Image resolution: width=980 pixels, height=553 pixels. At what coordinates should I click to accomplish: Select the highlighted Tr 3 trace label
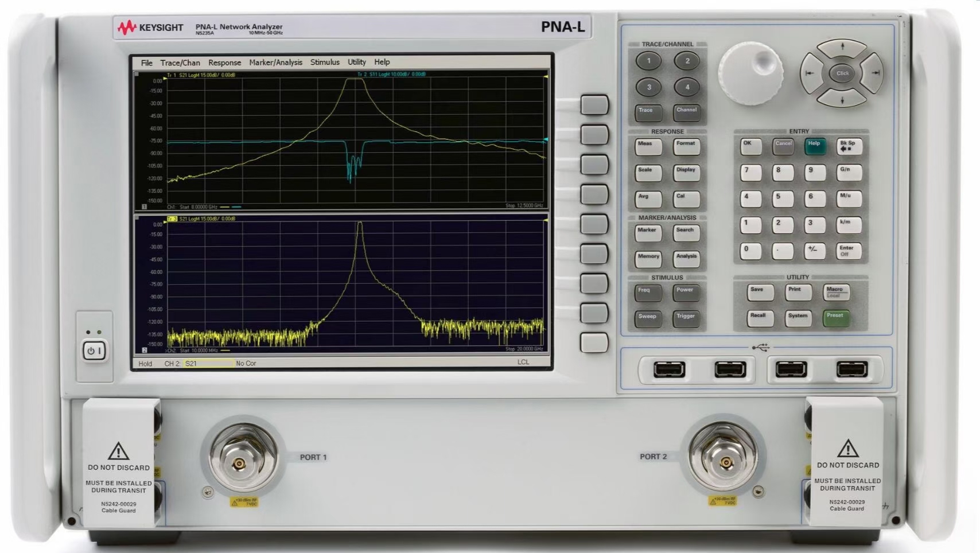coord(172,219)
